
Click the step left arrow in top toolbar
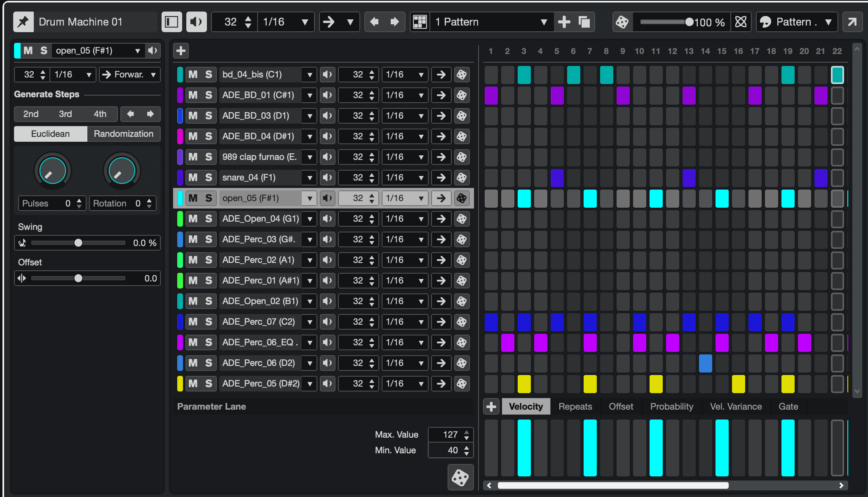[374, 22]
